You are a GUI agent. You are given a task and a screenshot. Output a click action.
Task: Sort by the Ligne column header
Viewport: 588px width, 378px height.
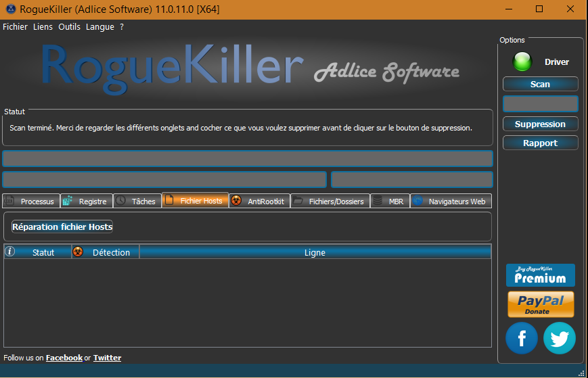click(x=315, y=252)
